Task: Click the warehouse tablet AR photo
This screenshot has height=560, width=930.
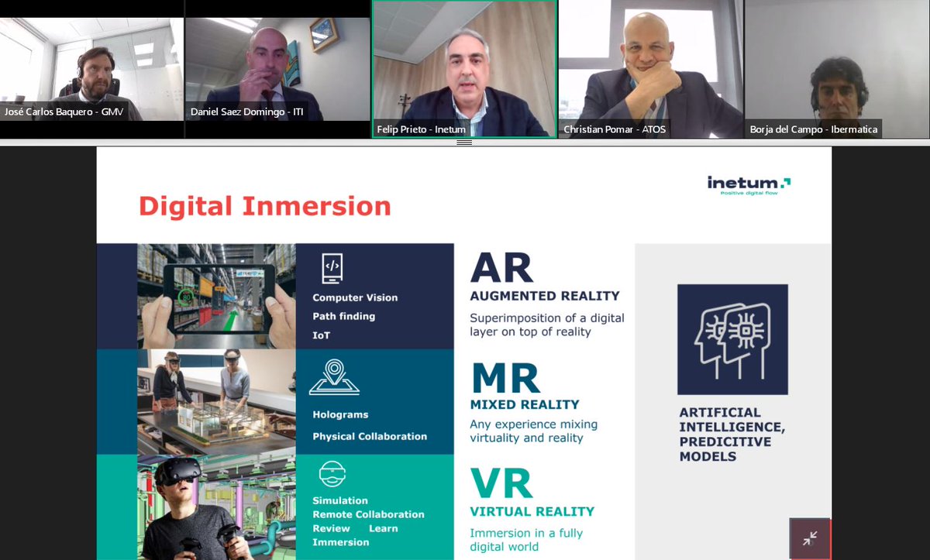Action: pos(216,296)
